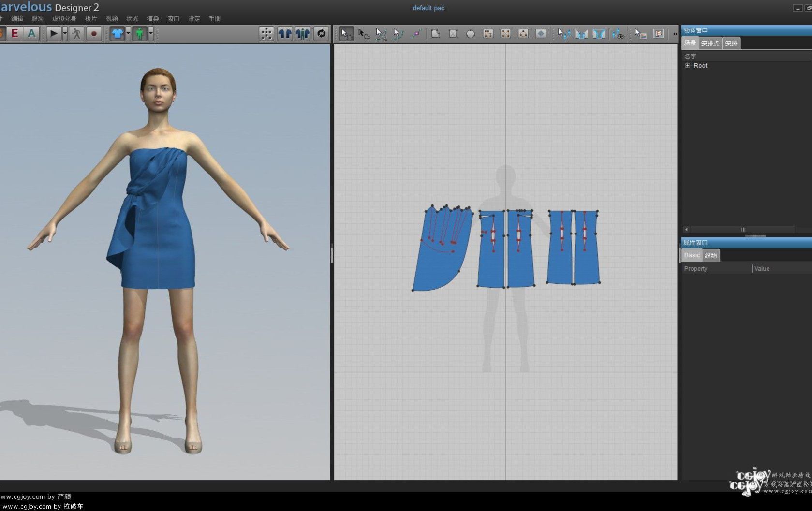Click the arrangement points dots icon

[x=266, y=33]
